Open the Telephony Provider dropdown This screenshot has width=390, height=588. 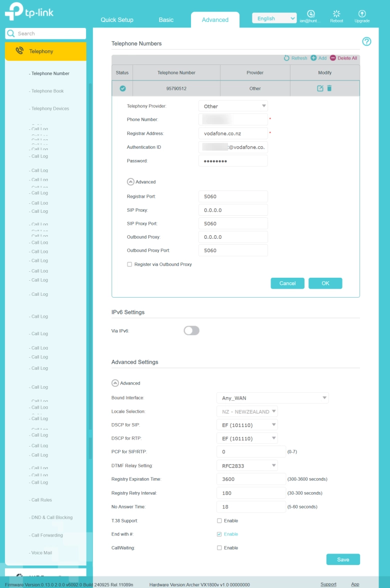[x=232, y=106]
